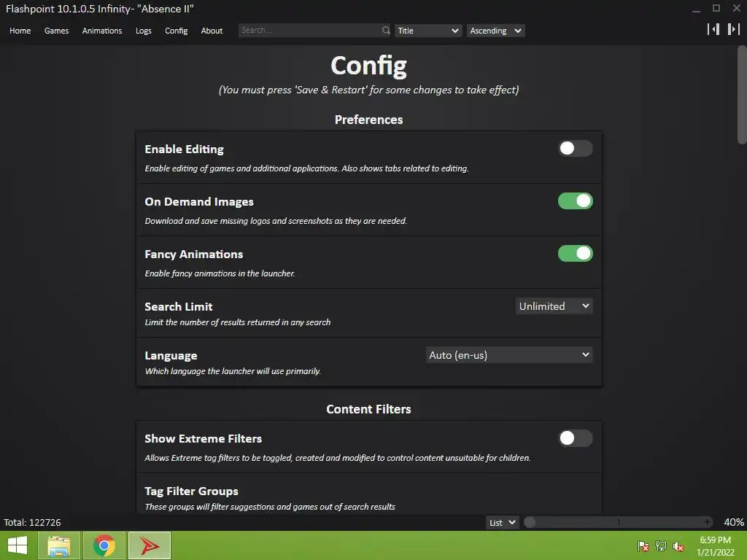Screen dimensions: 747x560
Task: Open Google Chrome from the taskbar
Action: pyautogui.click(x=104, y=545)
